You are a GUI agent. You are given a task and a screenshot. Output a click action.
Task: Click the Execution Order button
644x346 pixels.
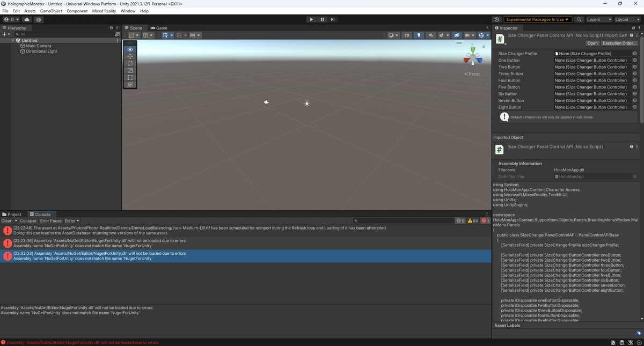pos(619,43)
